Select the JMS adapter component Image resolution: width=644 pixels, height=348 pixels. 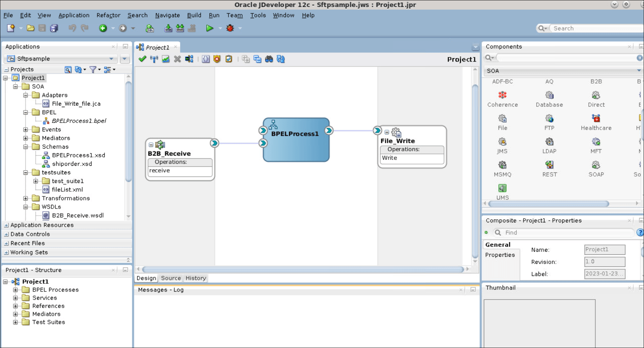[502, 146]
